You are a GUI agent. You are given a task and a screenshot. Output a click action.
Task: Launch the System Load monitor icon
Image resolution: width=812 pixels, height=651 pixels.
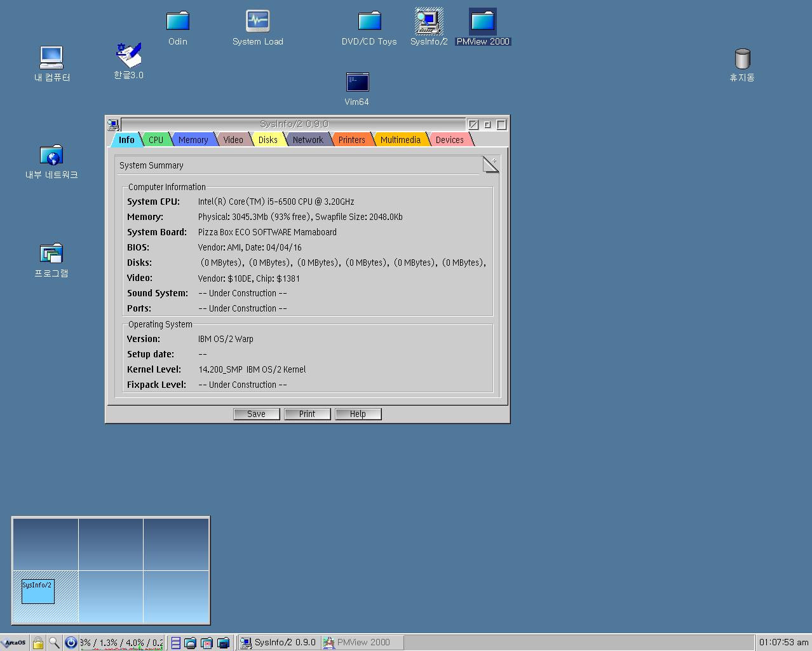[x=257, y=21]
